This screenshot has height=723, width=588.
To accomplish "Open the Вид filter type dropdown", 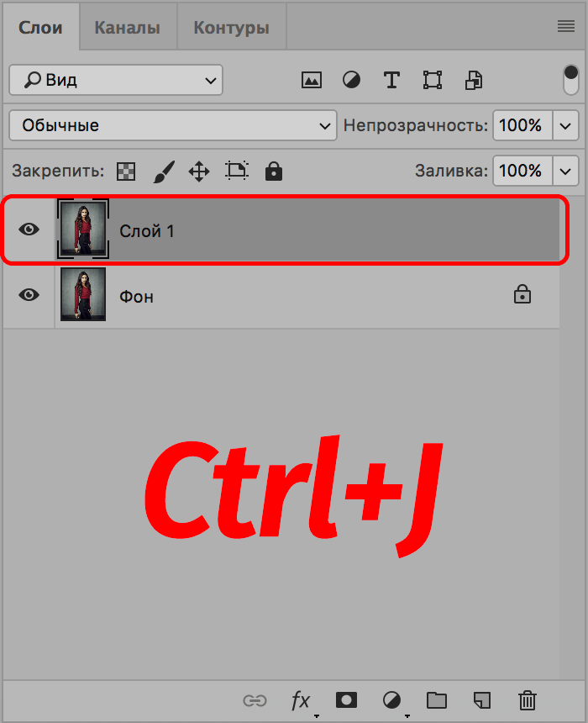I will pos(116,81).
